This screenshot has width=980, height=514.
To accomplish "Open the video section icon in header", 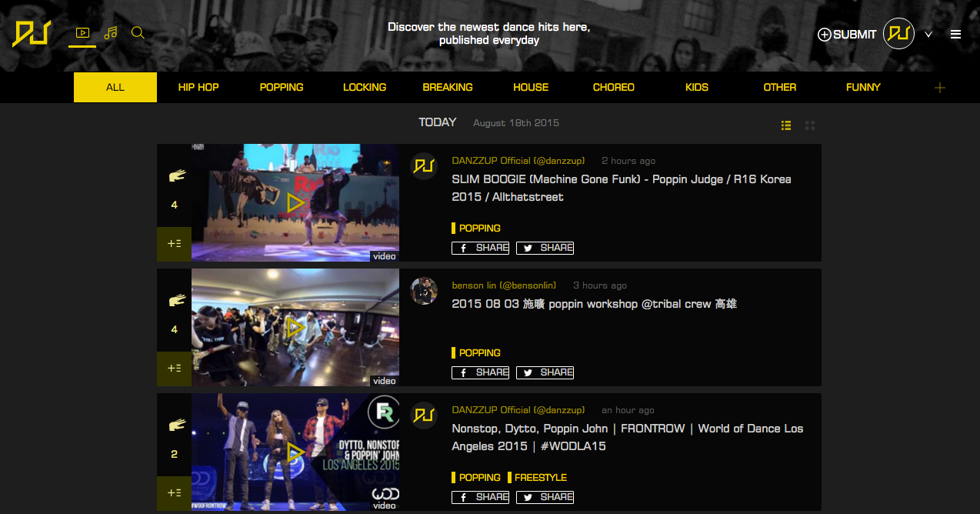I will click(x=82, y=33).
